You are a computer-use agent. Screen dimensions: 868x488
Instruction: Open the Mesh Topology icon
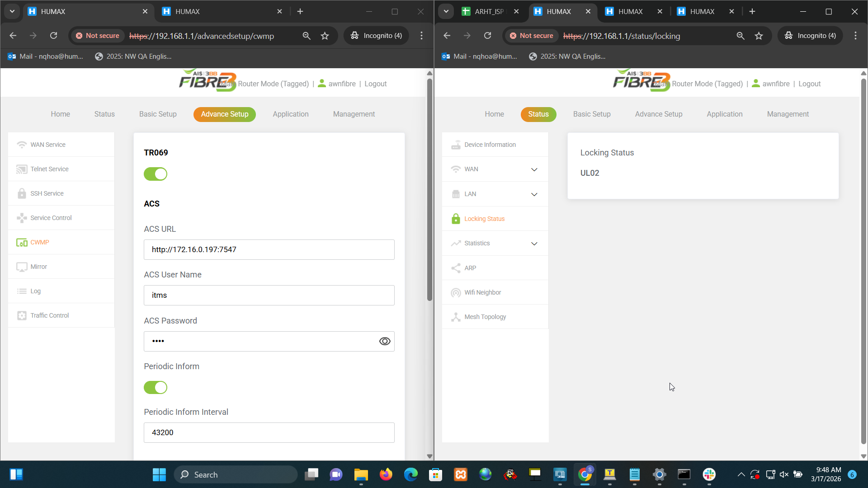pos(456,317)
